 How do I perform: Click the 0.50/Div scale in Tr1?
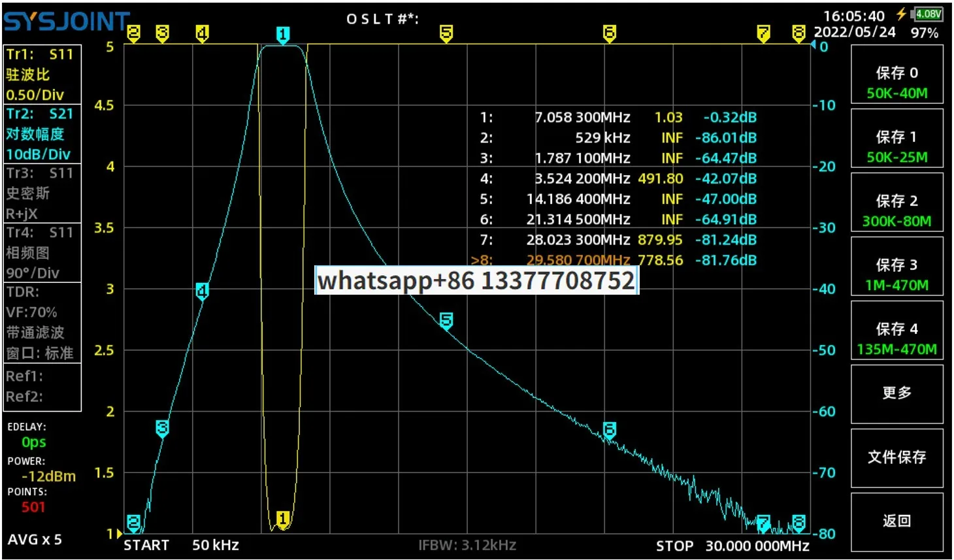[x=35, y=95]
